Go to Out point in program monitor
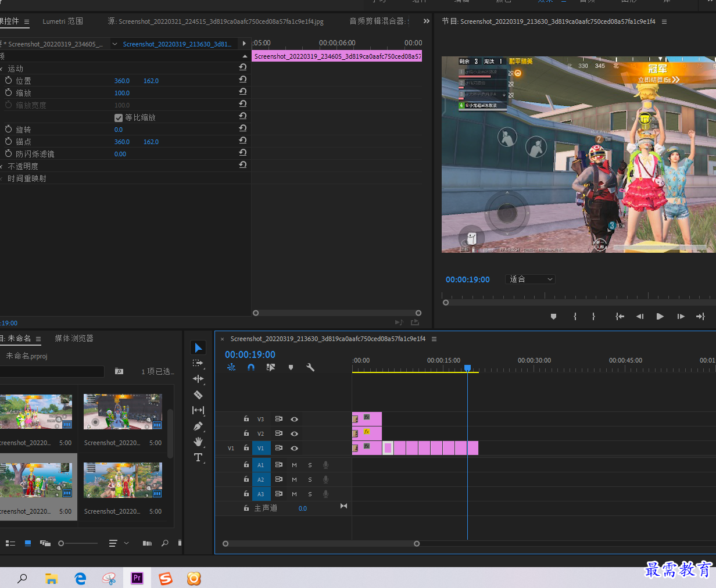The height and width of the screenshot is (588, 716). click(x=700, y=317)
